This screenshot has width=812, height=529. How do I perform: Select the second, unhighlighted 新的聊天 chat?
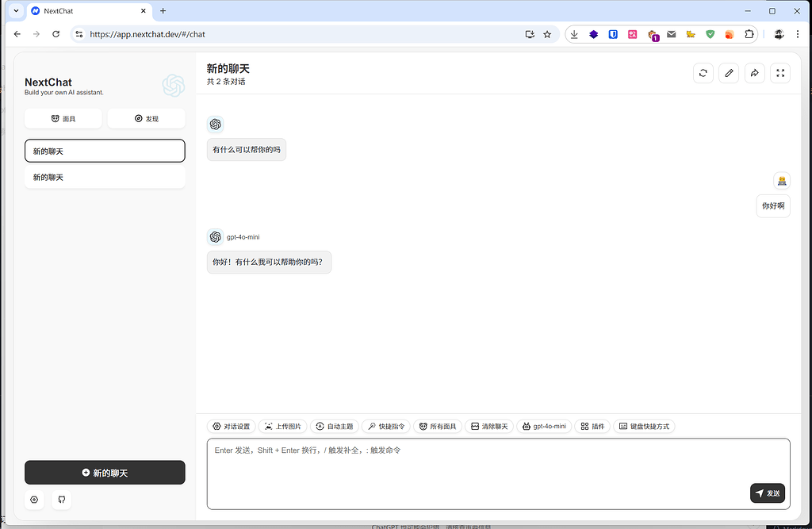(x=105, y=177)
